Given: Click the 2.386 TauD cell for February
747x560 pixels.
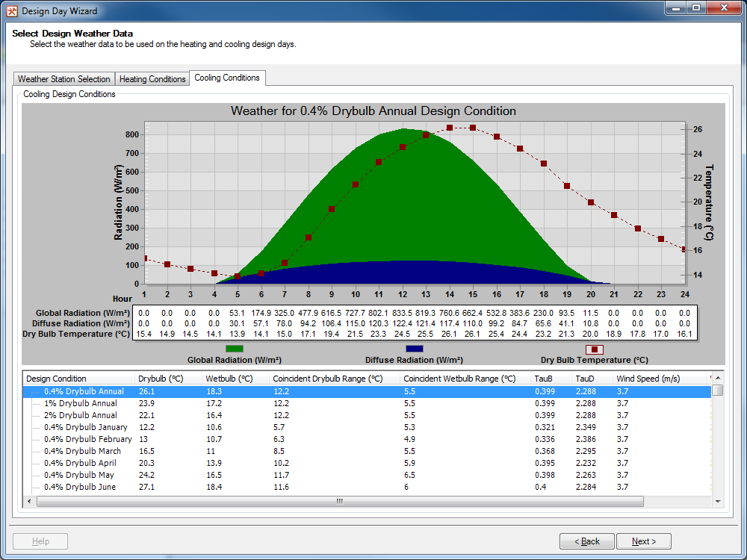Looking at the screenshot, I should click(x=586, y=439).
